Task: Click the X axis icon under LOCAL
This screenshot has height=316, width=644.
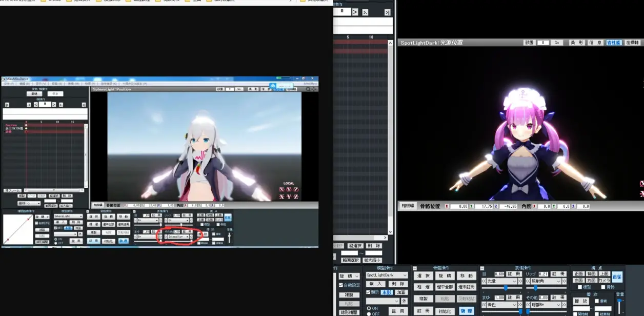Action: 281,189
